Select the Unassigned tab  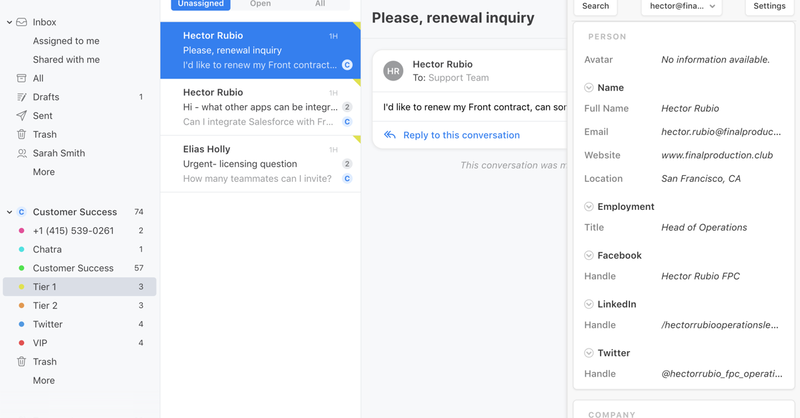tap(200, 4)
